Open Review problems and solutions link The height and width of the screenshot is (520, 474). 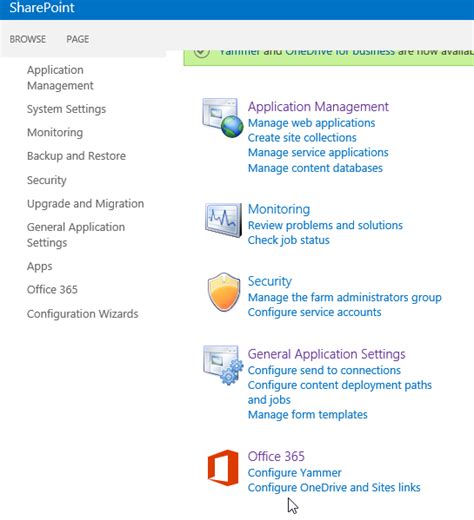(x=325, y=225)
